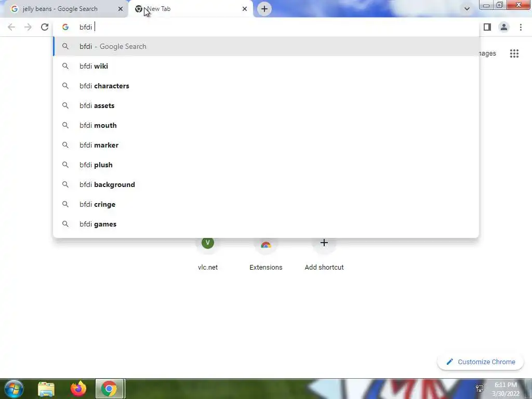Select bfdi background suggestion
The image size is (532, 399).
click(267, 184)
